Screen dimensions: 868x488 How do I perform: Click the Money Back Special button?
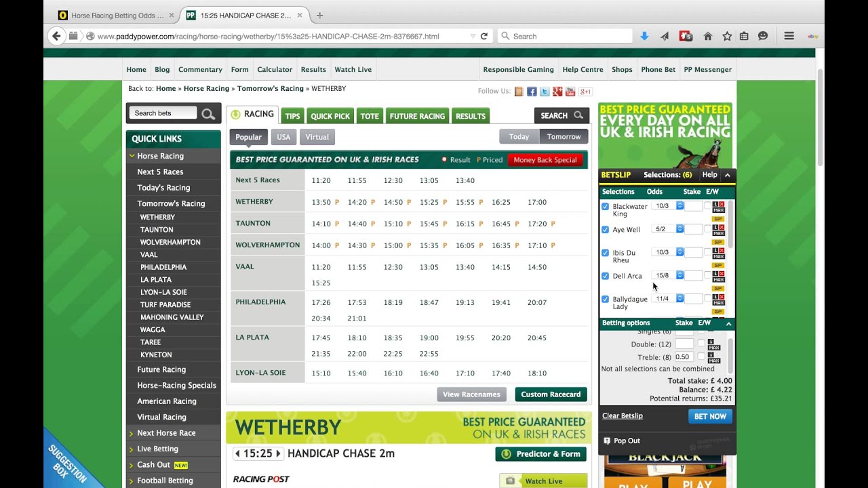[545, 160]
